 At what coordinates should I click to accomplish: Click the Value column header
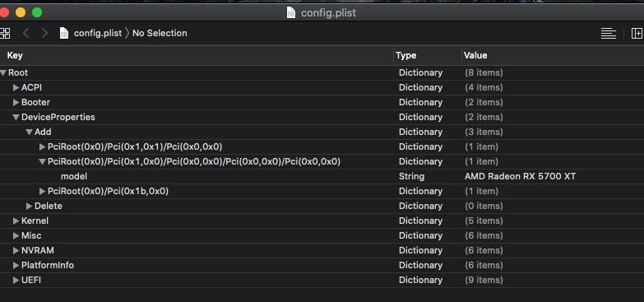tap(475, 55)
